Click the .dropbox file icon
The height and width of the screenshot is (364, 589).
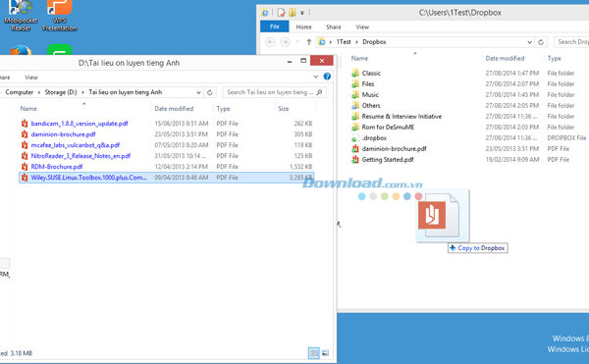(355, 138)
